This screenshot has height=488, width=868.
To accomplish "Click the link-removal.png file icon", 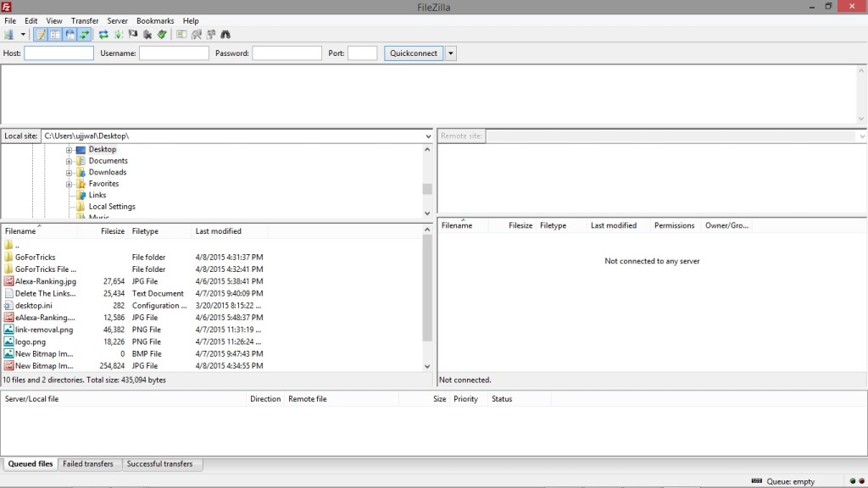I will click(8, 330).
